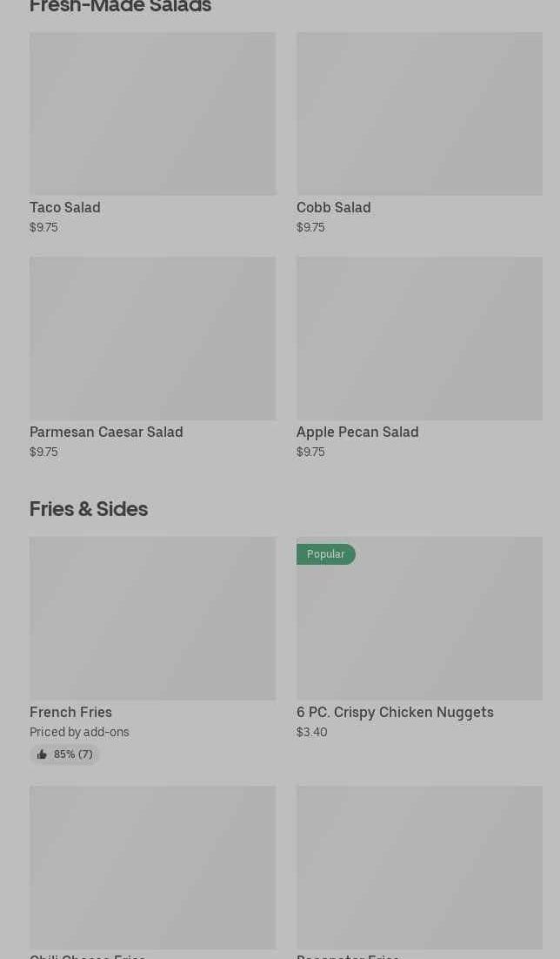This screenshot has width=560, height=959.
Task: Click the "Priced by add-ons" text
Action: click(x=79, y=732)
